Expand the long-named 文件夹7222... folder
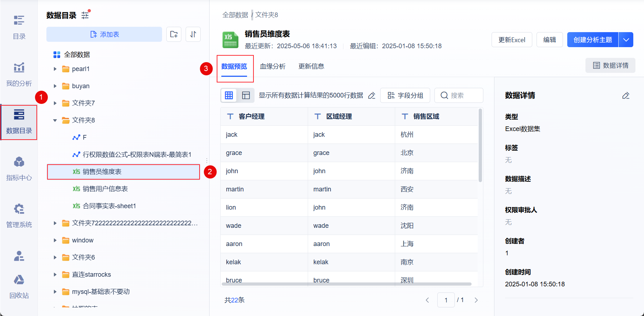644x316 pixels. point(55,223)
